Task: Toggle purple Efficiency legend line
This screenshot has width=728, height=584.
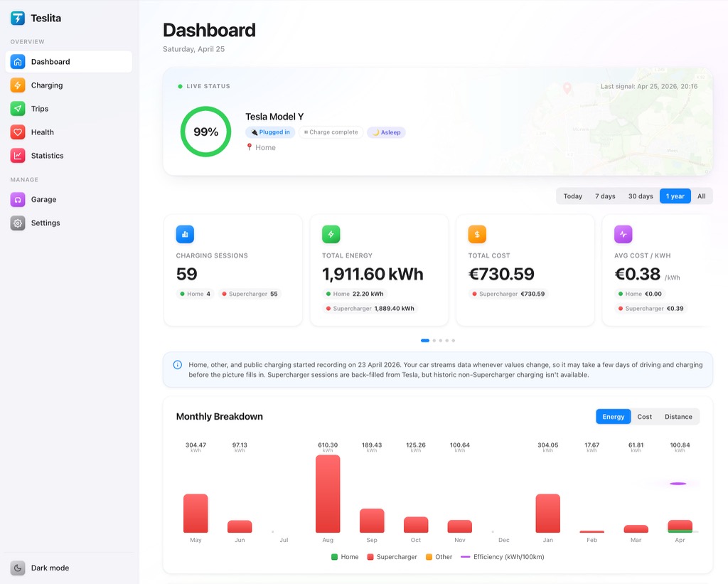Action: click(465, 556)
